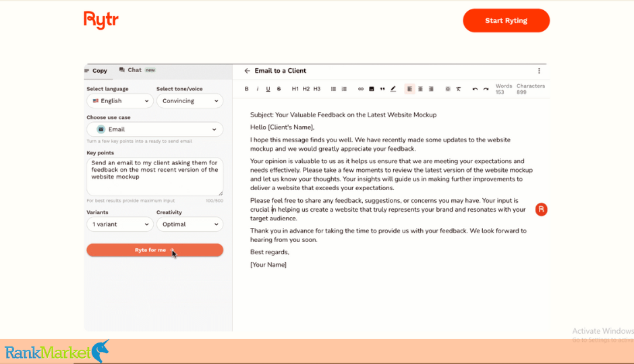Insert a numbered list
This screenshot has width=634, height=364.
pyautogui.click(x=344, y=89)
